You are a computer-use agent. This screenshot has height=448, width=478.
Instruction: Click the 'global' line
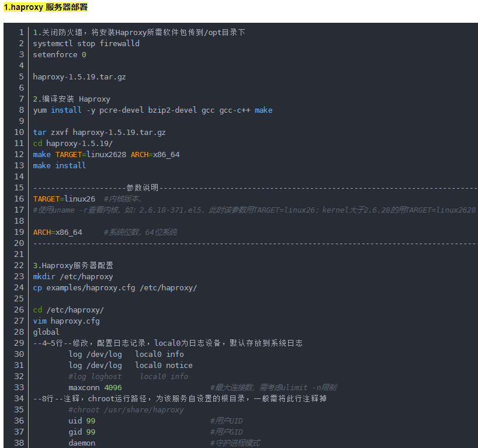46,332
